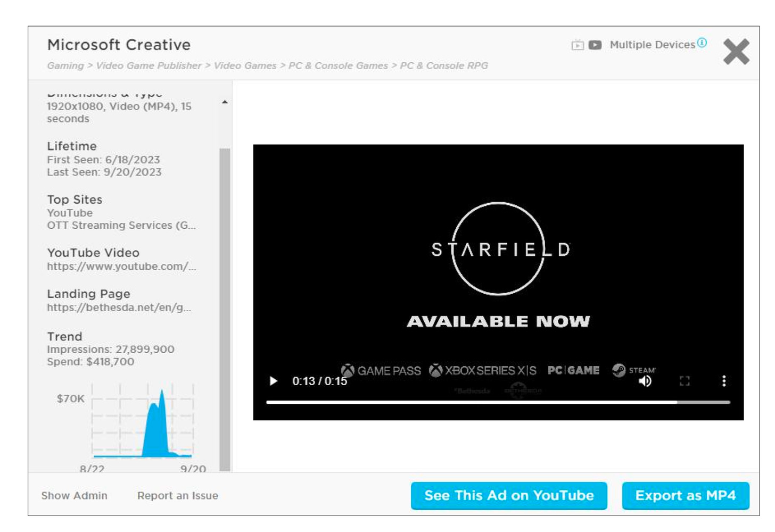Click Report an Issue
The height and width of the screenshot is (532, 775).
click(x=178, y=496)
